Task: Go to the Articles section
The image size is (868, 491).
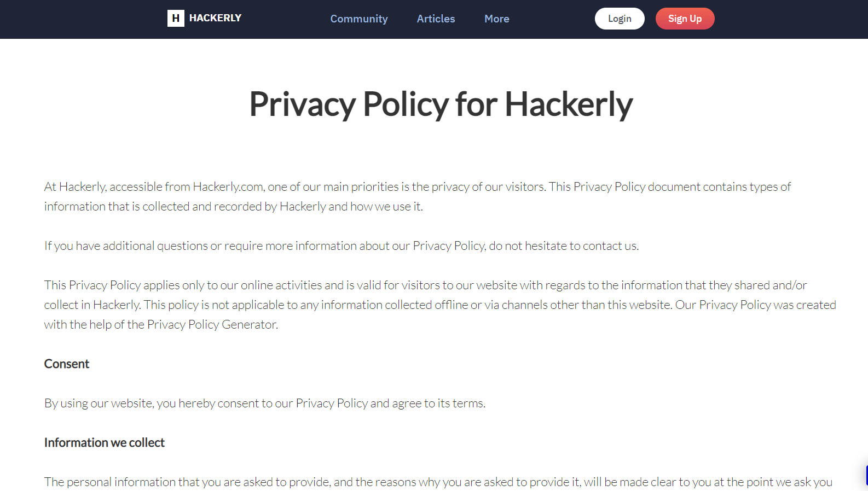Action: click(x=436, y=19)
